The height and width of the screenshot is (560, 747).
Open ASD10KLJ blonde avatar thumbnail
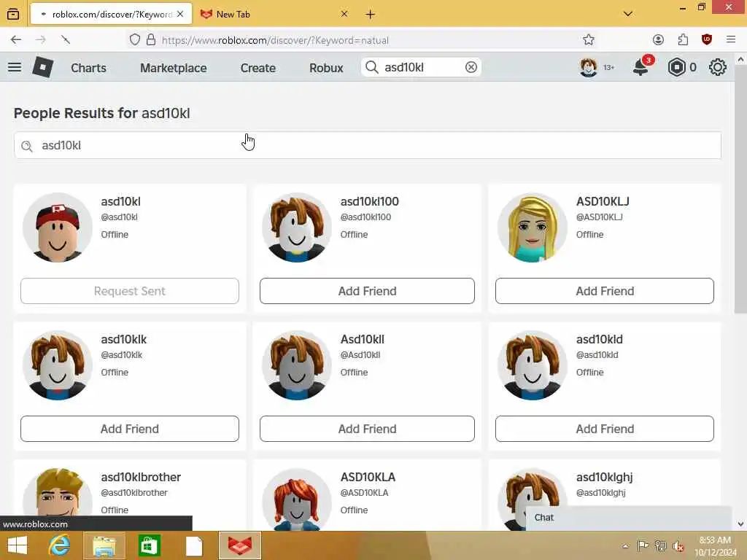click(x=532, y=227)
